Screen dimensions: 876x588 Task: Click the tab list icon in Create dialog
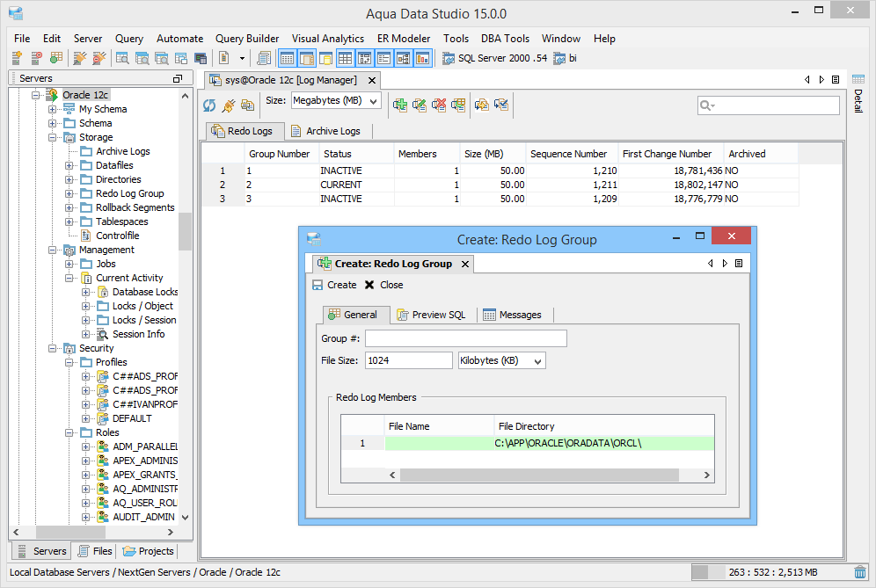[x=739, y=263]
